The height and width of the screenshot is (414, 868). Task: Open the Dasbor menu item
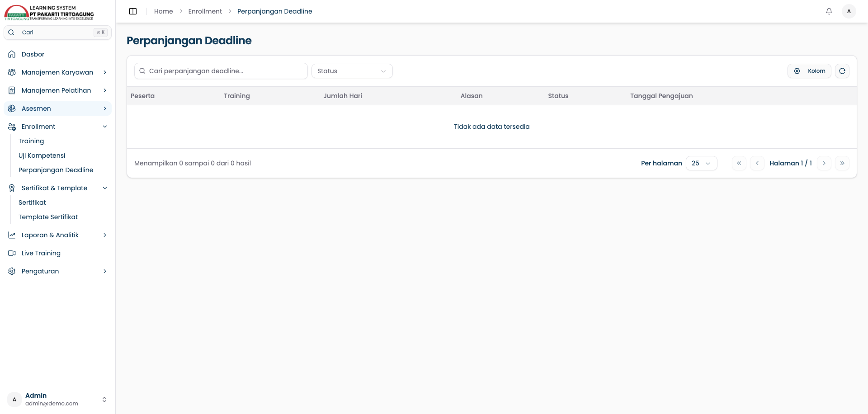tap(57, 54)
